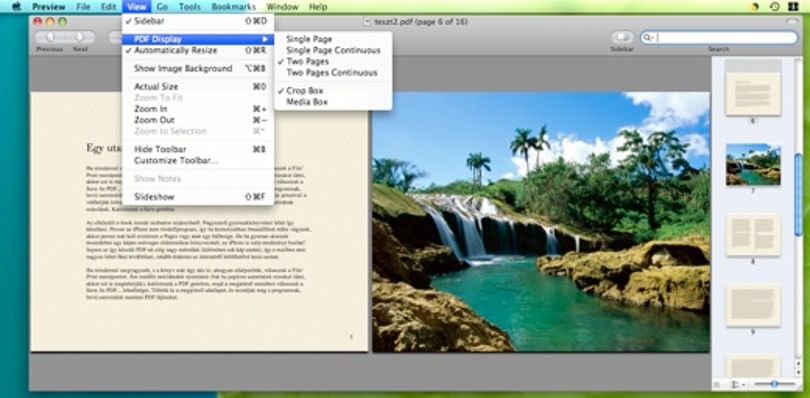This screenshot has width=810, height=398.
Task: Go to the Next page arrow
Action: pyautogui.click(x=80, y=37)
